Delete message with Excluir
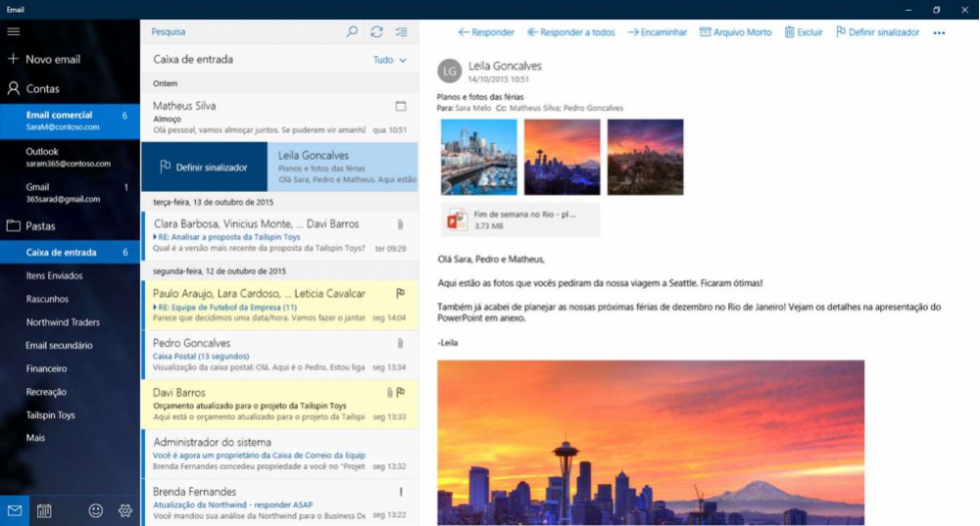Screen dimensions: 980x526 pyautogui.click(x=804, y=32)
